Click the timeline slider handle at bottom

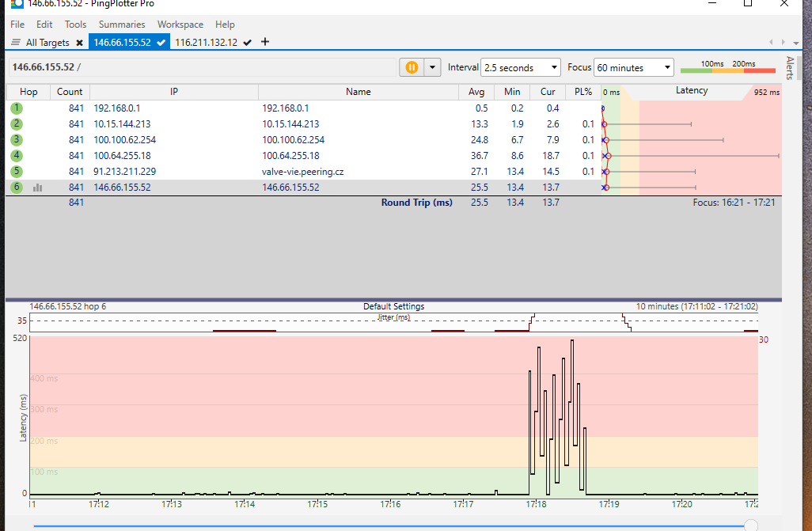point(751,525)
